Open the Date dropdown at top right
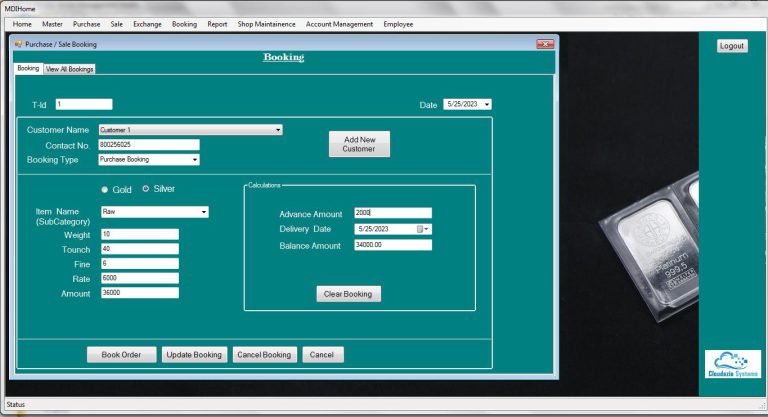Screen dimensions: 768x417 (x=487, y=104)
